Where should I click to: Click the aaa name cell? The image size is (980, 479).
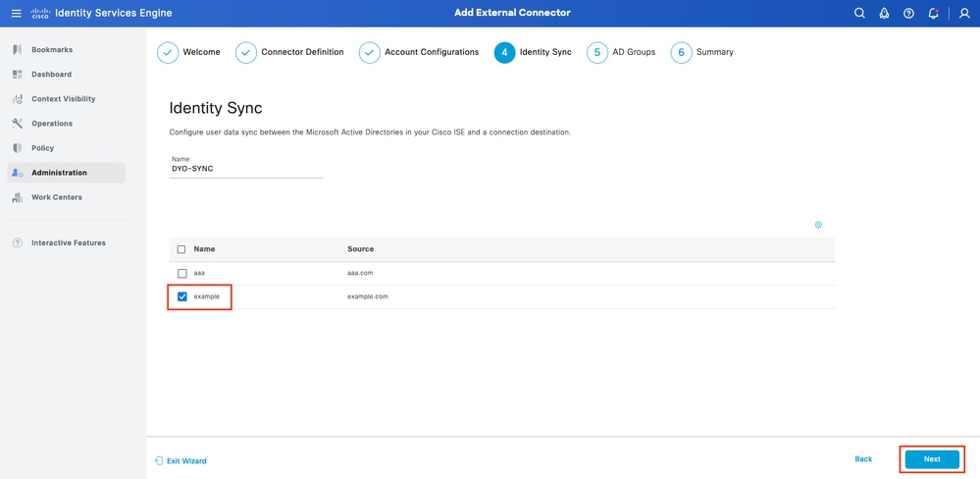point(199,273)
